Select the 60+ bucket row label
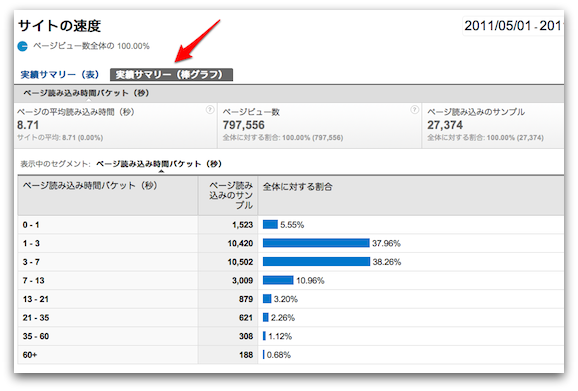The height and width of the screenshot is (391, 578). [30, 355]
